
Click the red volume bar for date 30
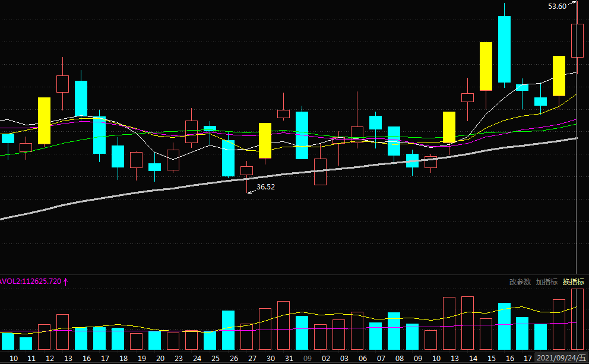[x=265, y=329]
